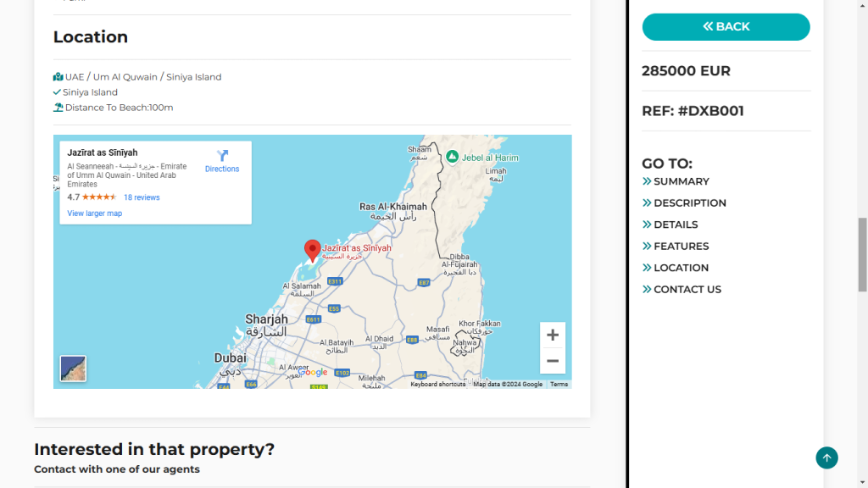Open the map Terms link
868x488 pixels.
pyautogui.click(x=559, y=385)
